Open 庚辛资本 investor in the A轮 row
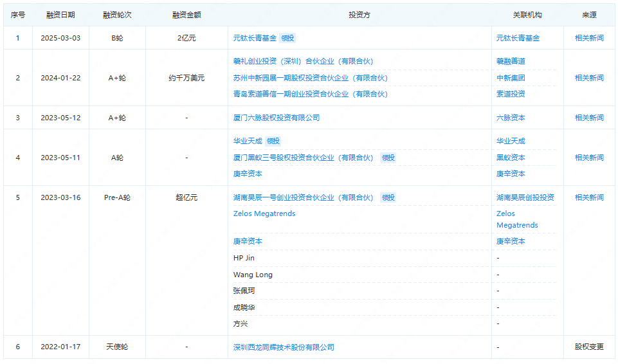This screenshot has height=364, width=618. click(x=248, y=174)
